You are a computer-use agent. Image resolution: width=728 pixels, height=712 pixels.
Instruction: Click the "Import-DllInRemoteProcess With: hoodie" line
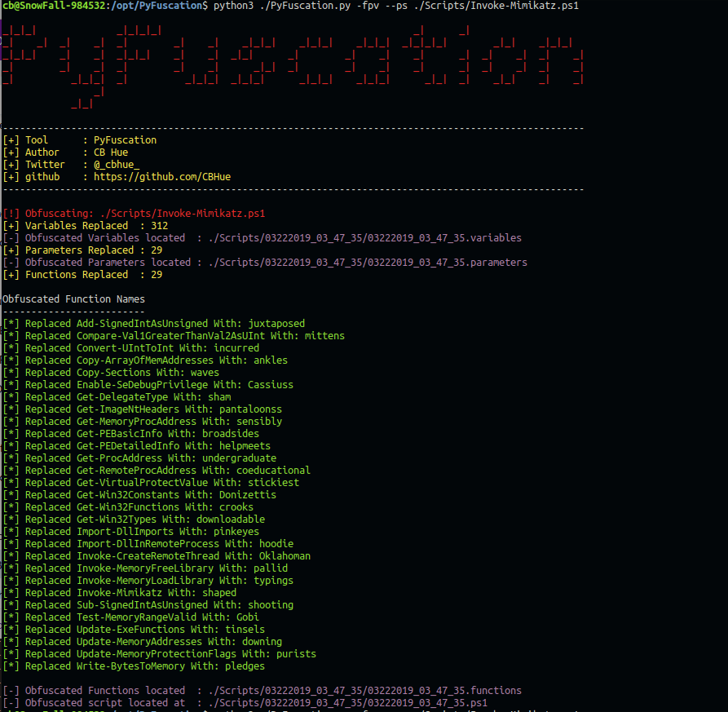point(148,544)
